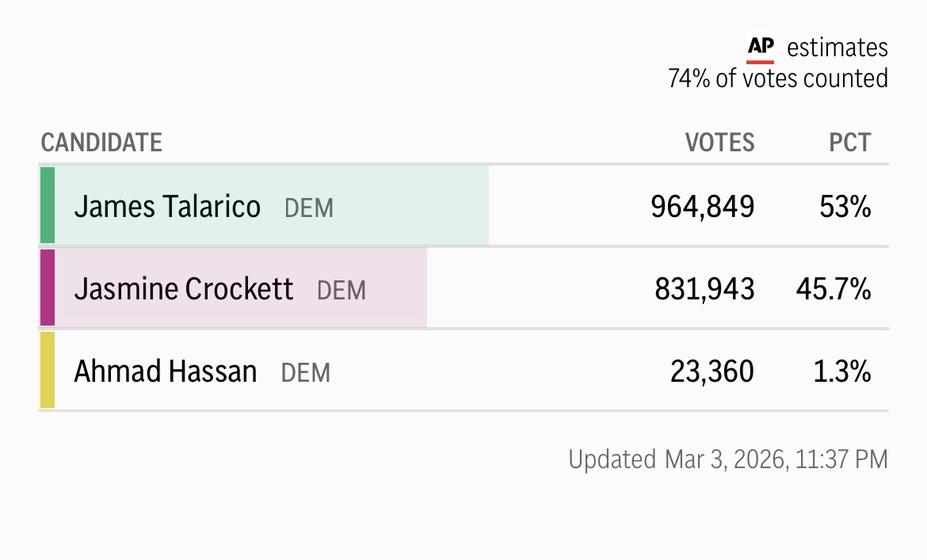This screenshot has width=927, height=560.
Task: Select the Ahmad Hassan candidate name
Action: (166, 371)
